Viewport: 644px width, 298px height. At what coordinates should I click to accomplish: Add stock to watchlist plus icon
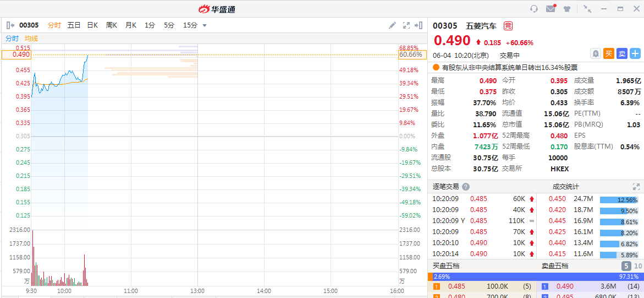click(x=635, y=53)
